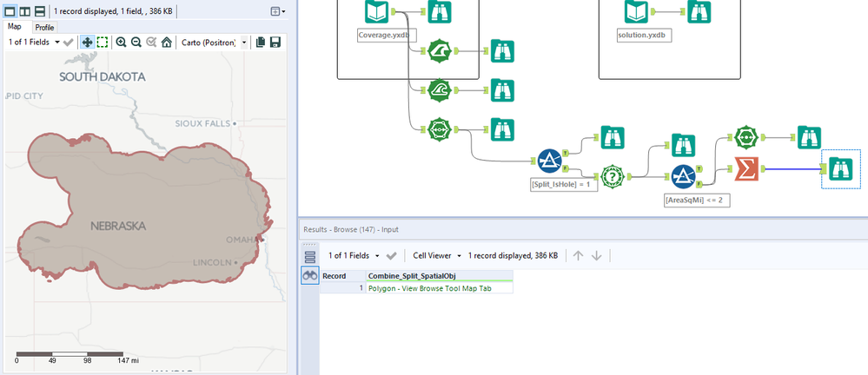Select the Summarize sigma tool
The width and height of the screenshot is (868, 375).
pyautogui.click(x=746, y=168)
